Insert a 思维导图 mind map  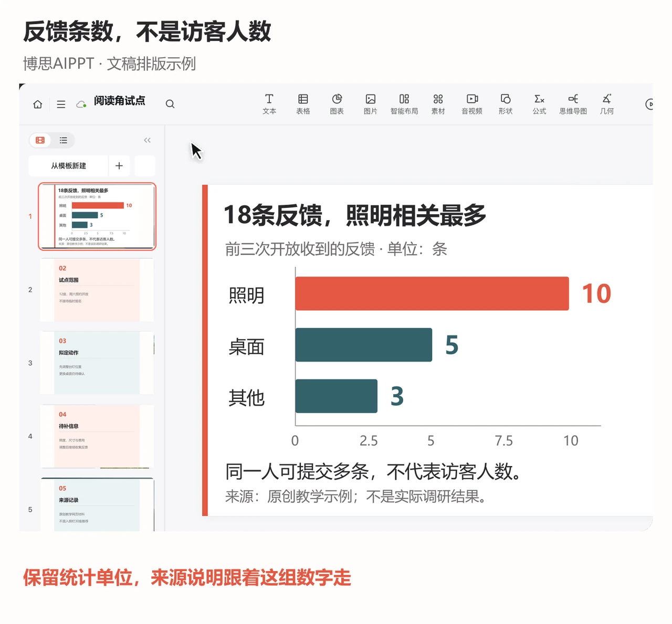tap(573, 104)
